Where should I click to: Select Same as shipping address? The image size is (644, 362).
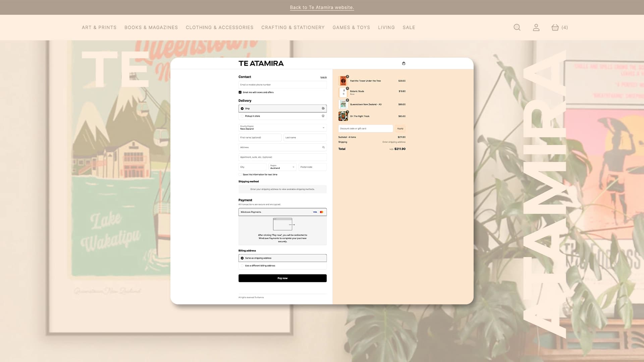(x=282, y=258)
